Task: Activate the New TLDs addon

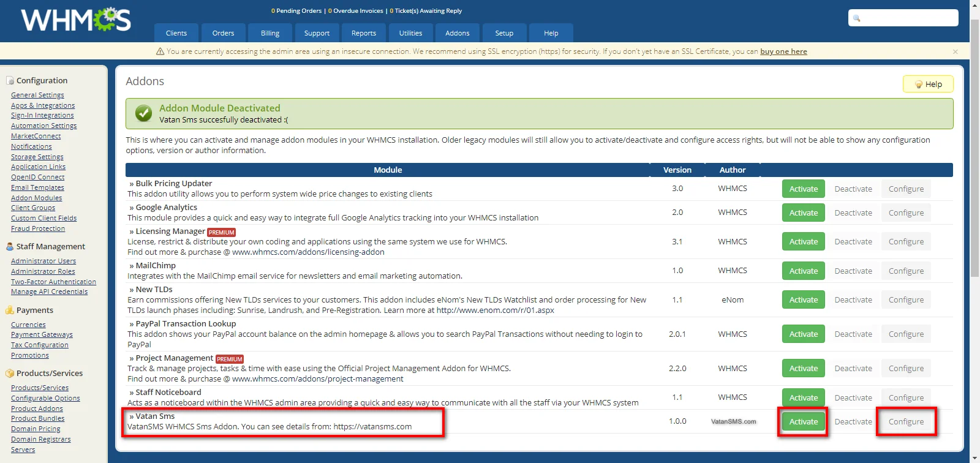Action: coord(804,299)
